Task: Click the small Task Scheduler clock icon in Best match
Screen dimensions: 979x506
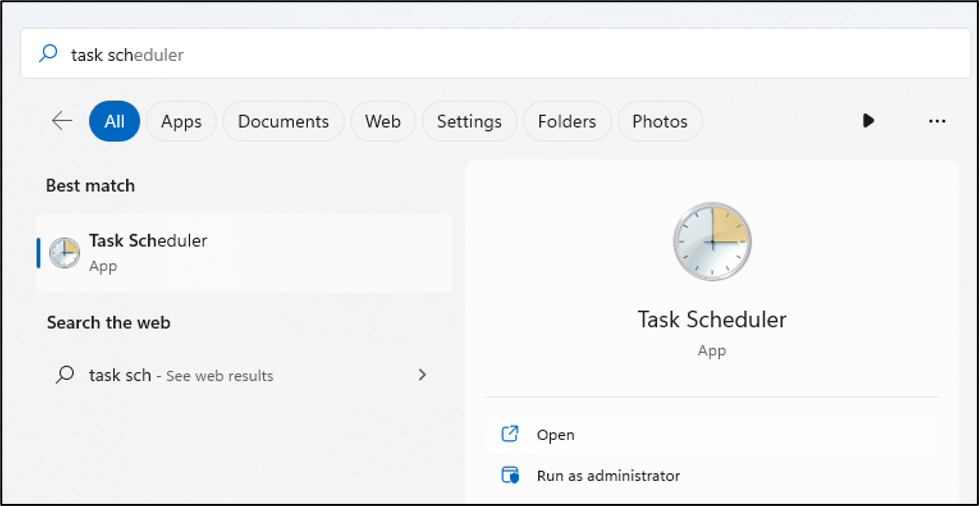Action: pyautogui.click(x=65, y=253)
